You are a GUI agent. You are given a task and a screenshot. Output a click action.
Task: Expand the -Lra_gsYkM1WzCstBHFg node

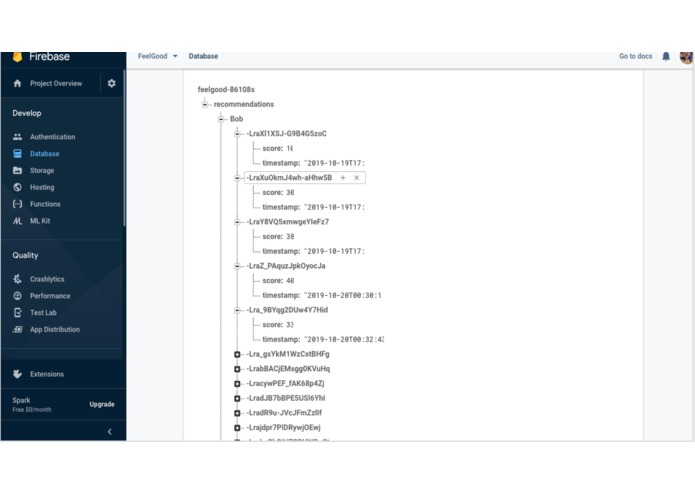tap(237, 354)
